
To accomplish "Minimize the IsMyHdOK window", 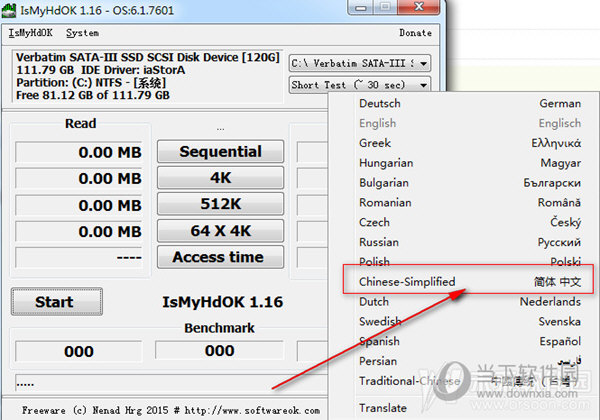I will pos(360,7).
